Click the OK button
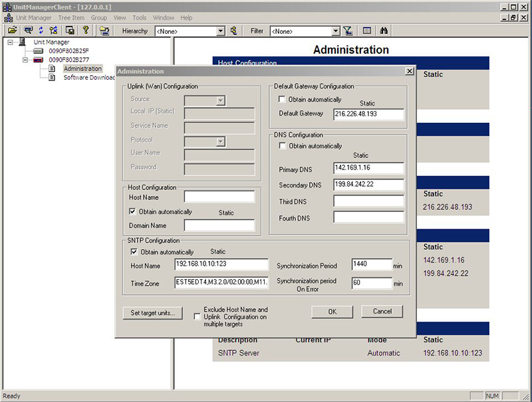532x402 pixels. point(332,312)
